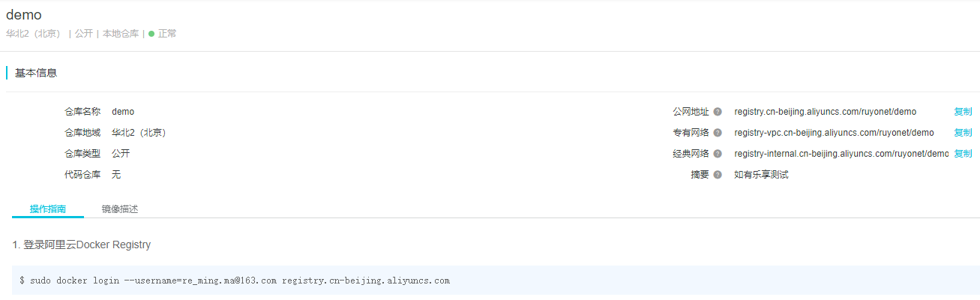980x300 pixels.
Task: Select the registry-vpc address text
Action: click(x=834, y=133)
